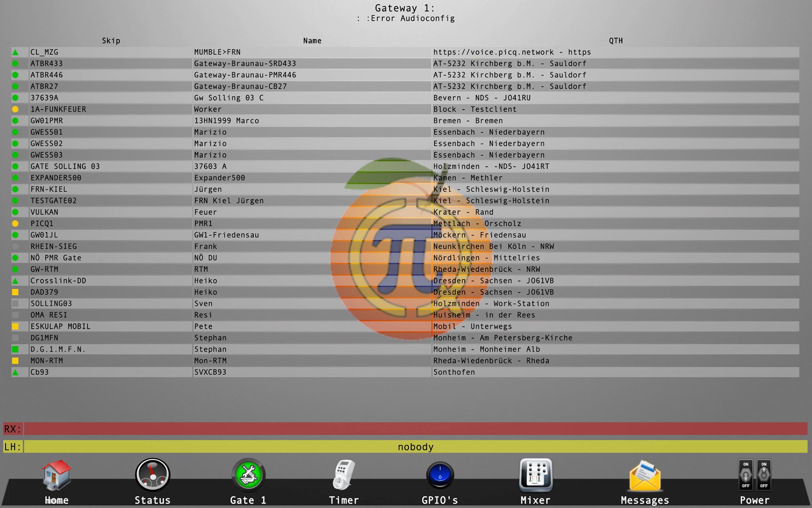Select the GW01JL entry

click(110, 235)
